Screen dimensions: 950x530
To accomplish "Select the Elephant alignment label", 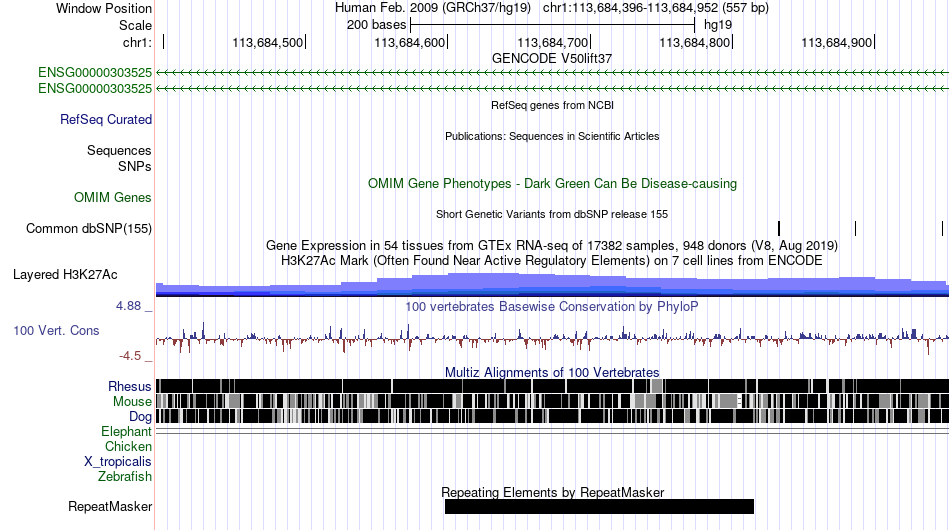I will (x=126, y=431).
